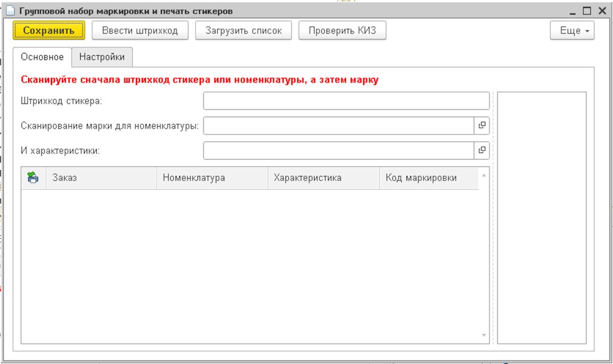613x364 pixels.
Task: Click the table scroll up arrow
Action: [484, 175]
